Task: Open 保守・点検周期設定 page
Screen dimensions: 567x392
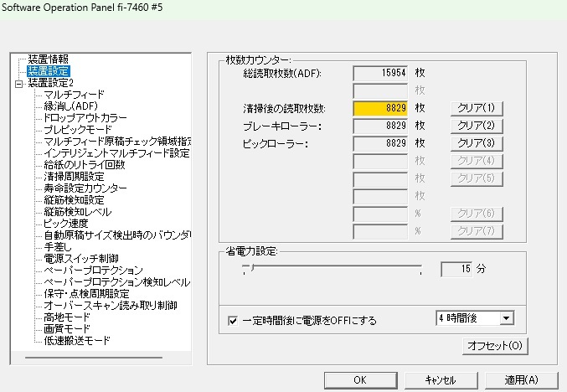Action: pos(87,294)
